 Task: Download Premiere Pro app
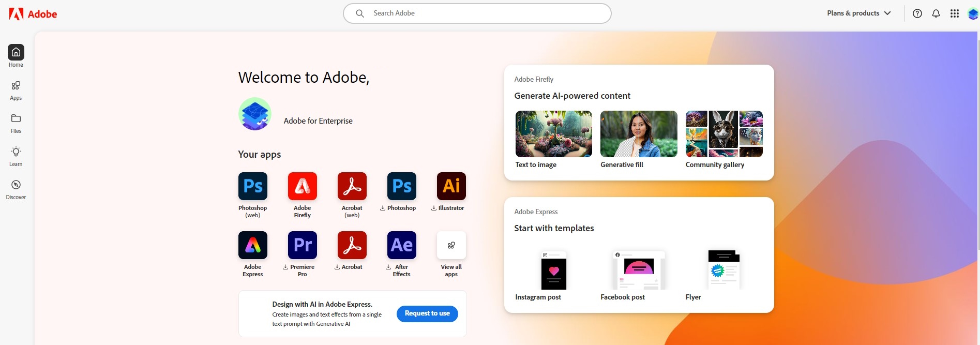303,245
